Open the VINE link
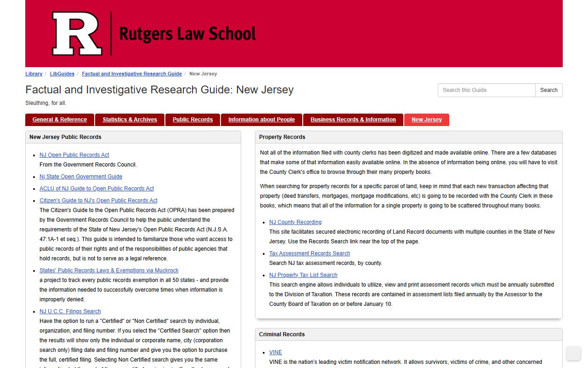This screenshot has height=368, width=588. [x=276, y=352]
